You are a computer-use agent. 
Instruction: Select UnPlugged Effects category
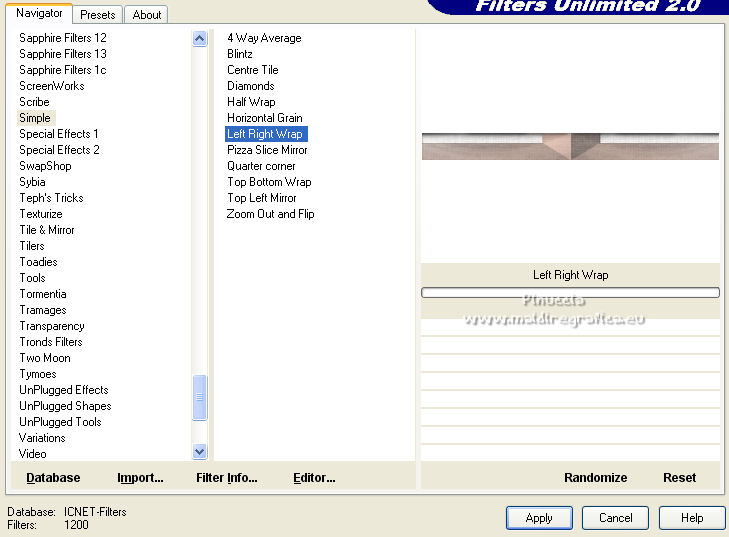click(x=64, y=390)
